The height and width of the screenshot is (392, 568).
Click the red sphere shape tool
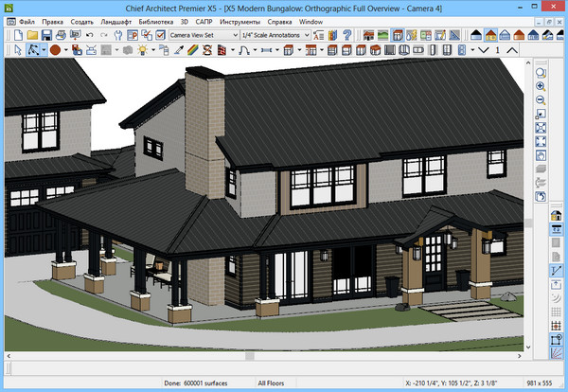[55, 50]
